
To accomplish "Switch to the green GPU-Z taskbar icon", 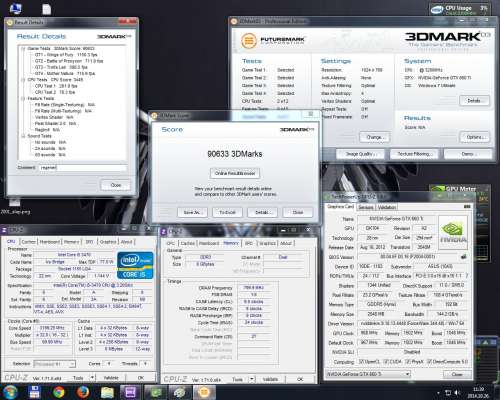I will click(x=155, y=392).
